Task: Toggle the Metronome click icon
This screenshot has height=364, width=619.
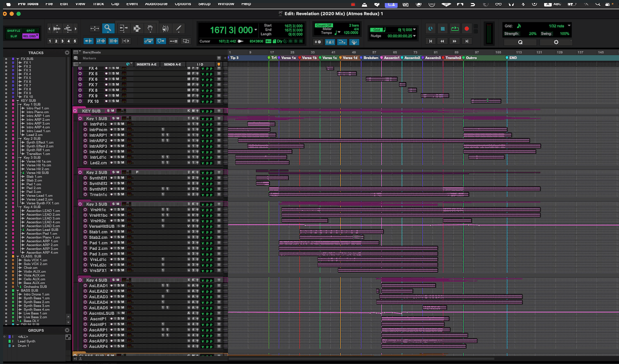Action: [330, 42]
